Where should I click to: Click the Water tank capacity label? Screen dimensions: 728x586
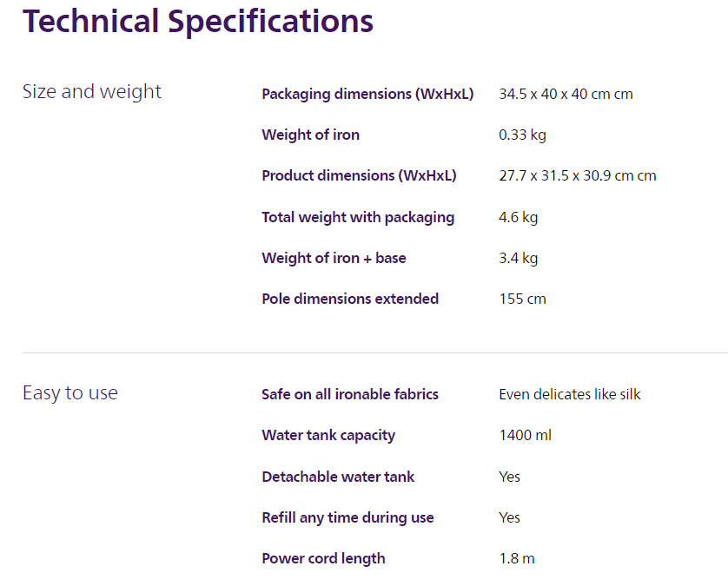pyautogui.click(x=328, y=435)
